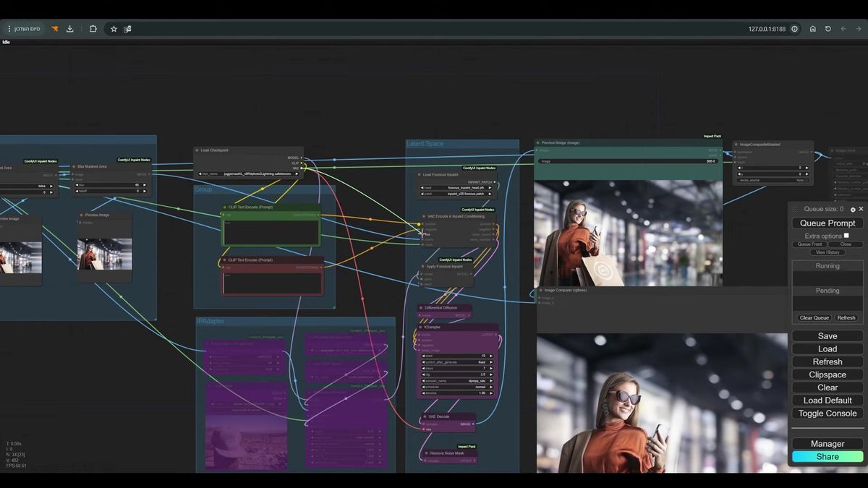Collapse the ImageCompositeMasked node dot

736,145
